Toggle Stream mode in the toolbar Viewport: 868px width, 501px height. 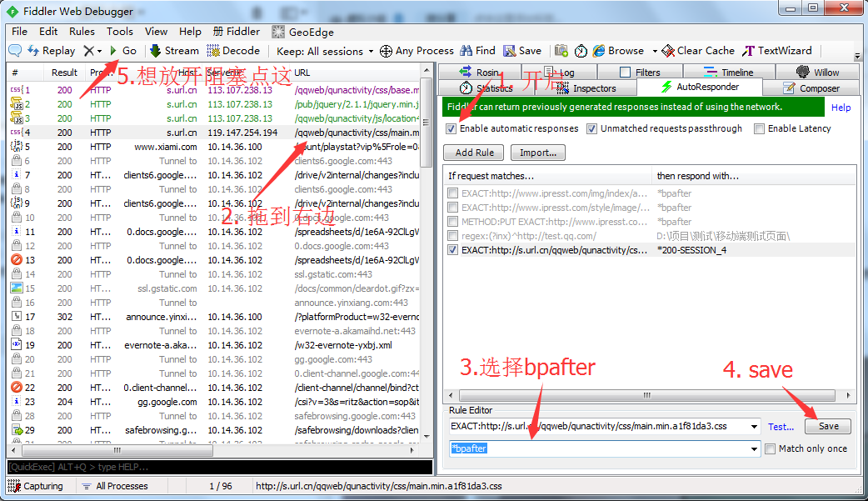[174, 51]
